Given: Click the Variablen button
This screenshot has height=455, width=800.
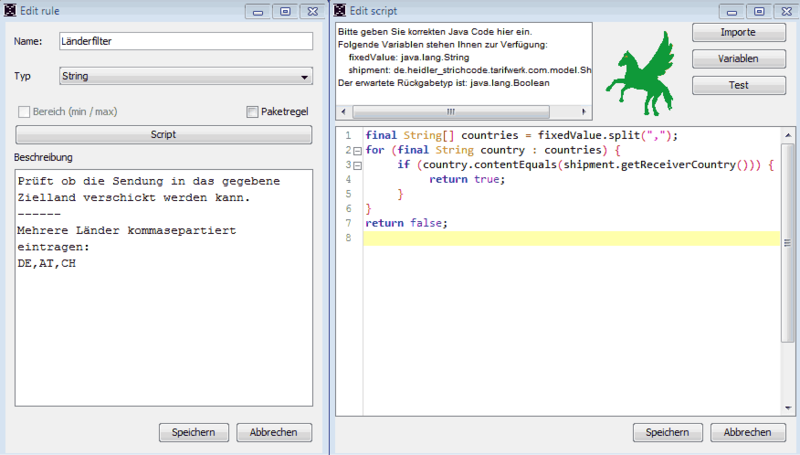Looking at the screenshot, I should click(x=738, y=59).
